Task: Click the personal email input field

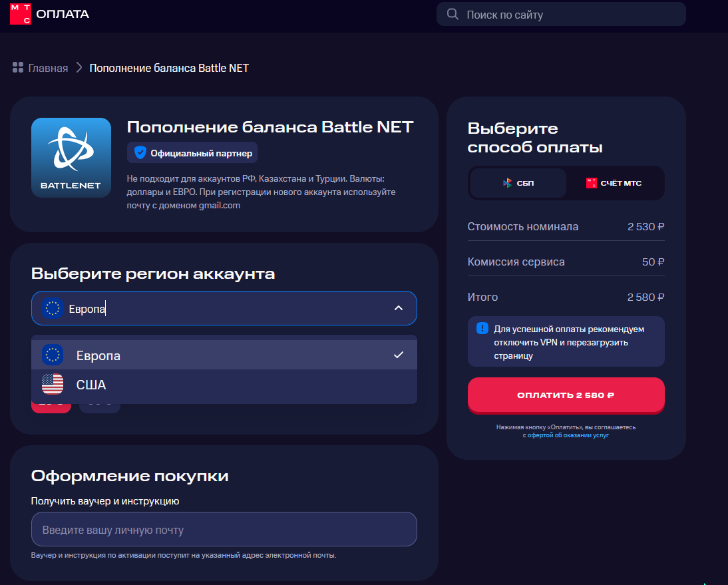Action: pyautogui.click(x=224, y=529)
